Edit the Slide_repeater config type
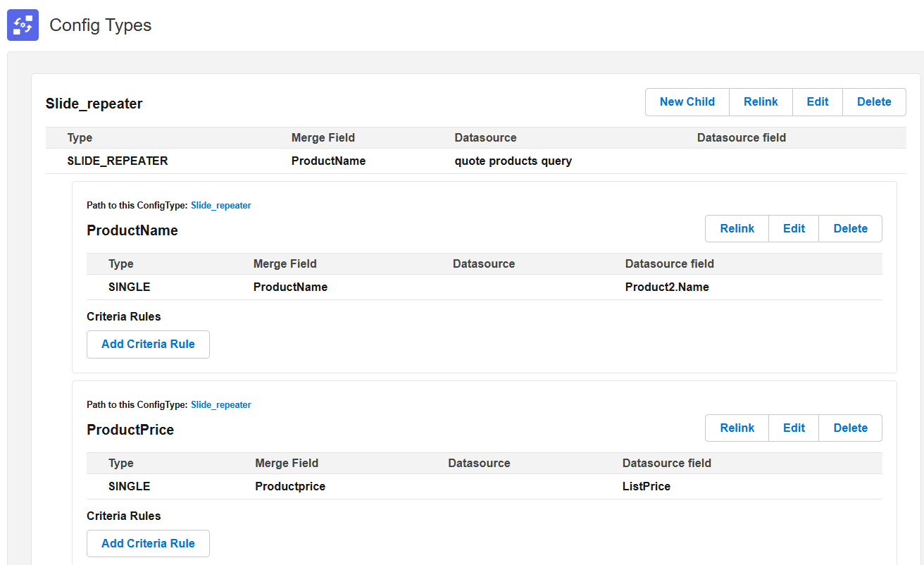The image size is (924, 565). point(817,102)
